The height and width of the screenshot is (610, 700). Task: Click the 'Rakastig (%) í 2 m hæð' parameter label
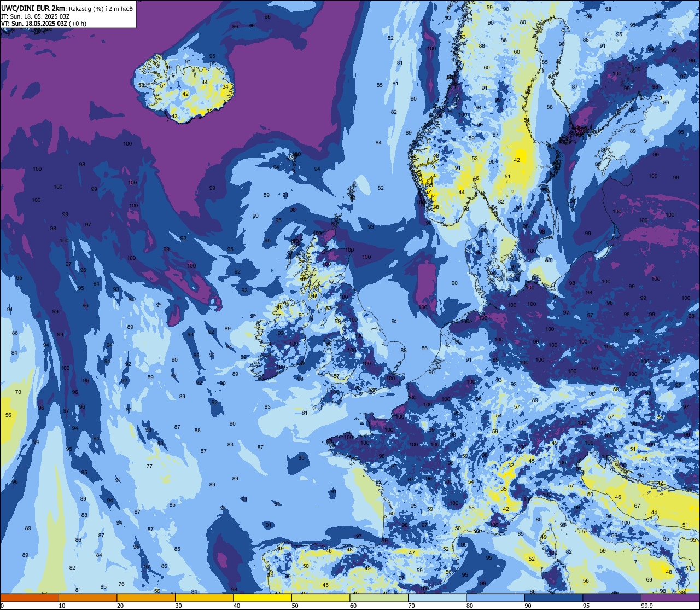[101, 8]
